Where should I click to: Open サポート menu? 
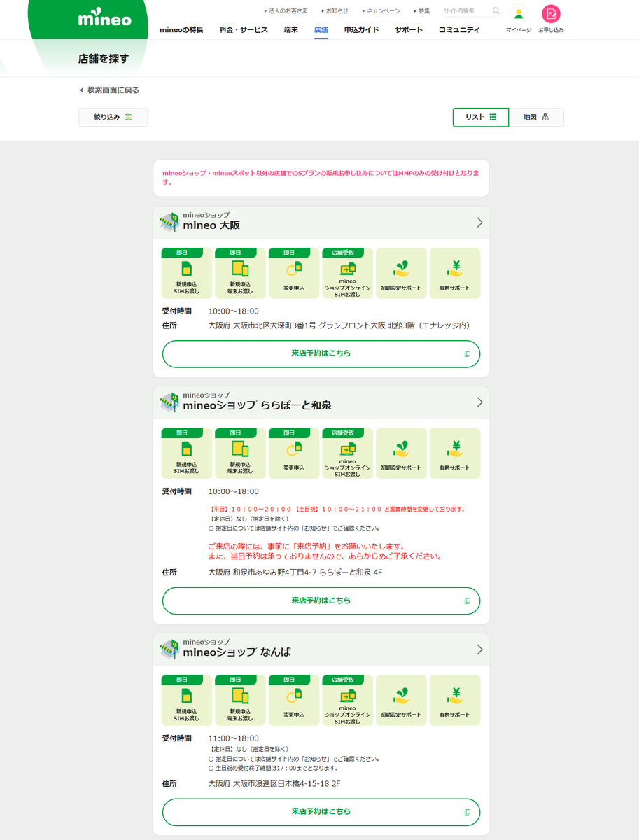click(x=409, y=30)
